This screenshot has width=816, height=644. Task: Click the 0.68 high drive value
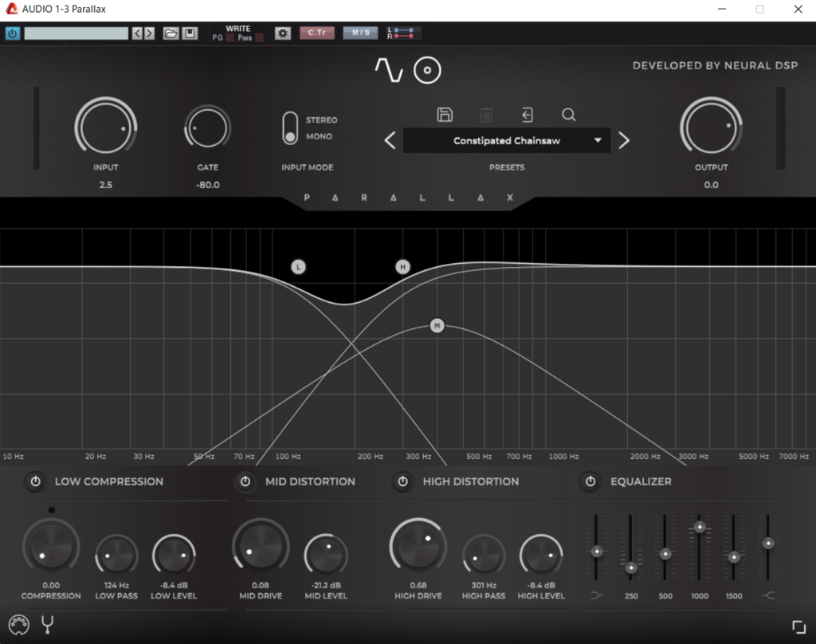[418, 585]
